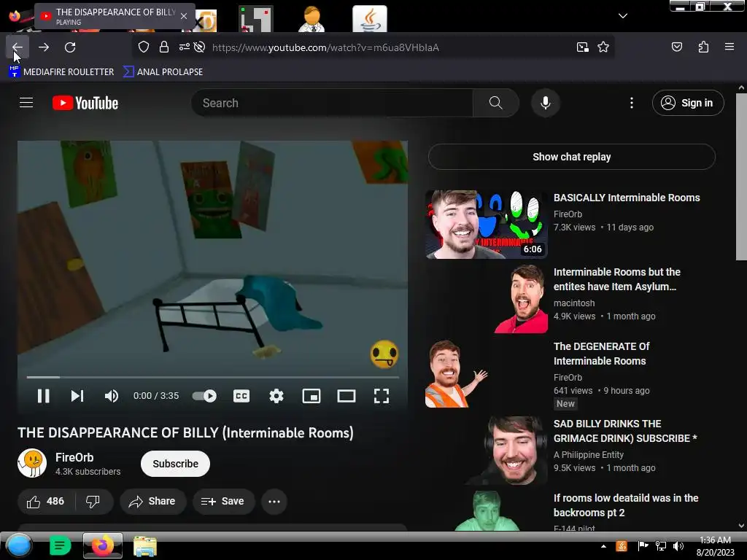Click into the YouTube search field
Image resolution: width=747 pixels, height=560 pixels.
pos(332,103)
